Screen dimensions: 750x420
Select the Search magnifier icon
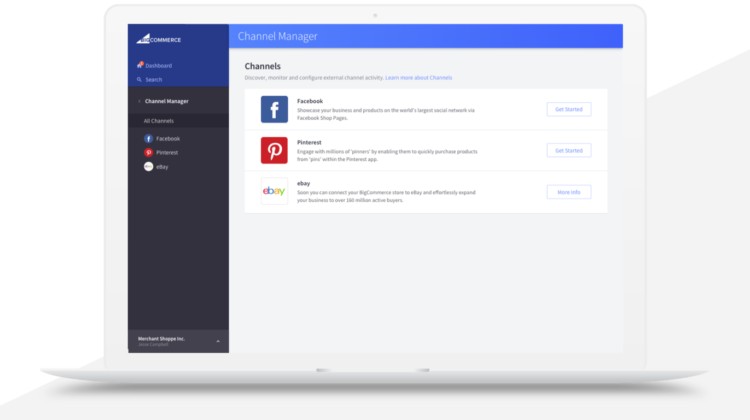click(x=139, y=79)
